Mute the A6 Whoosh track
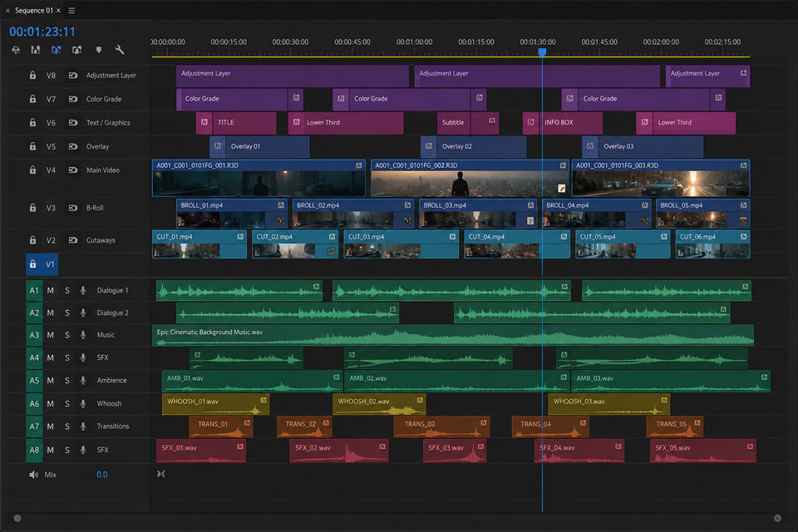The image size is (798, 532). coord(51,404)
